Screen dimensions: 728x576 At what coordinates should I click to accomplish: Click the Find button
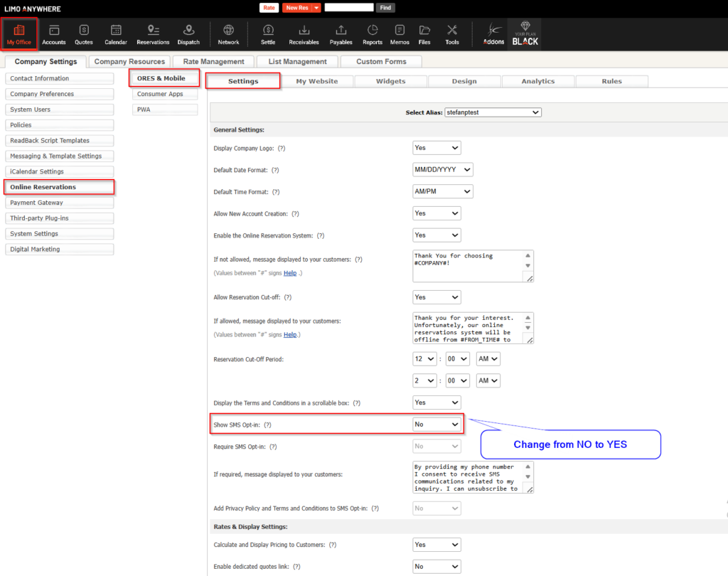pos(385,8)
